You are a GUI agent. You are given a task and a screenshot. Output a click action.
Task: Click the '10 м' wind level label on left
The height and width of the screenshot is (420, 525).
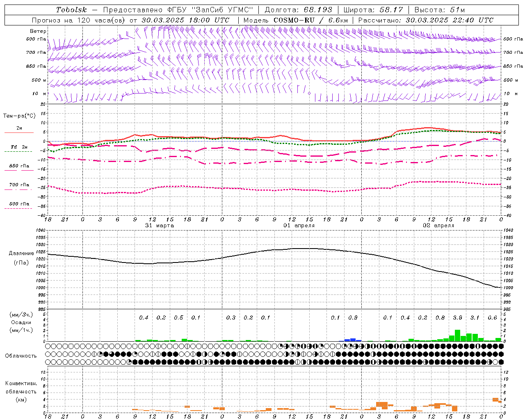pos(39,94)
